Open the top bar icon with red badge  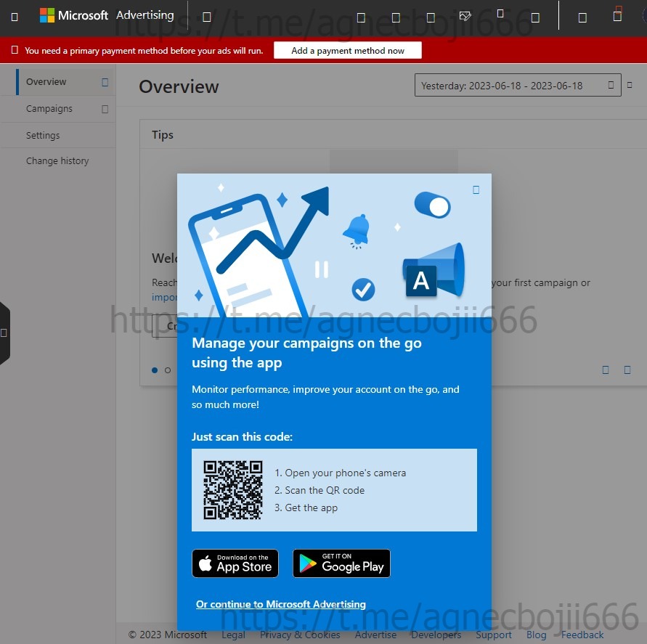click(x=617, y=15)
